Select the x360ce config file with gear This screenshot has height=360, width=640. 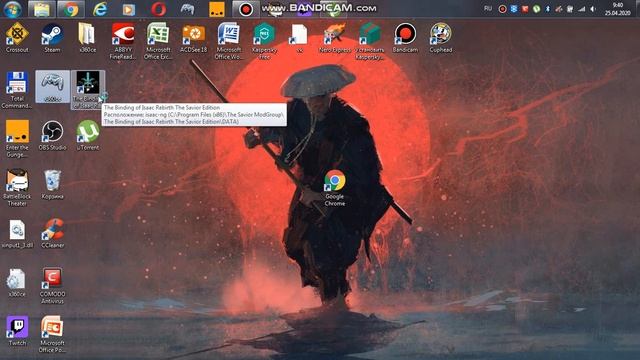tap(17, 282)
